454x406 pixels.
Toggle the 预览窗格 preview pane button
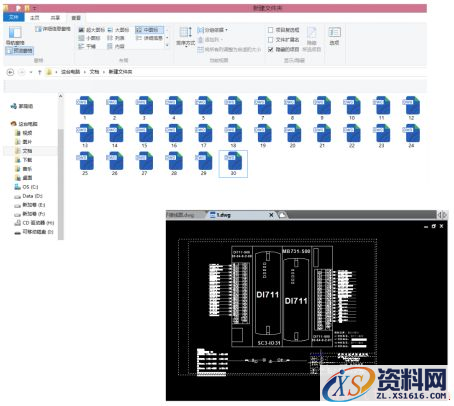(x=20, y=51)
